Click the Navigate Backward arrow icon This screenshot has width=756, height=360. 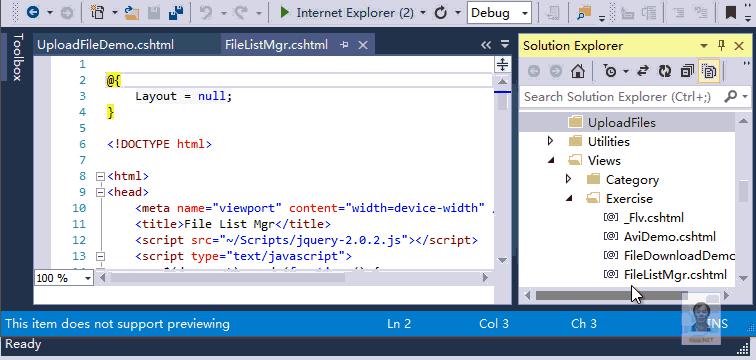(33, 13)
